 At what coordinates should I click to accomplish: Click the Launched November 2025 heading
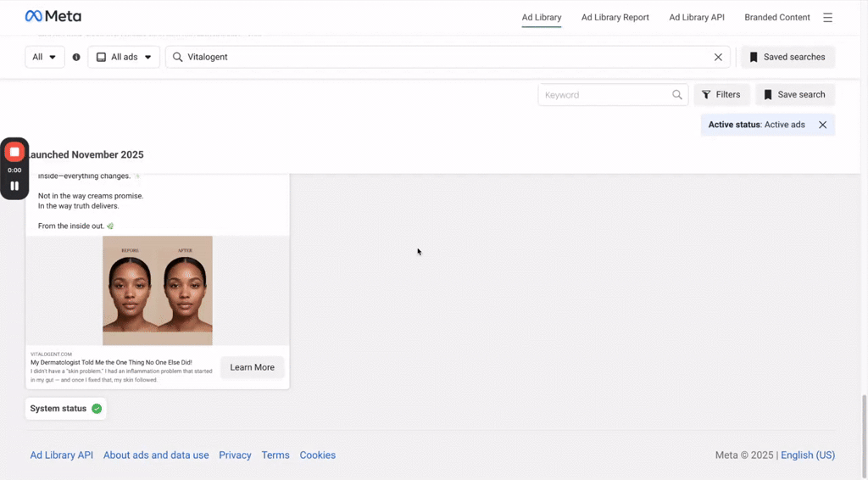[85, 155]
